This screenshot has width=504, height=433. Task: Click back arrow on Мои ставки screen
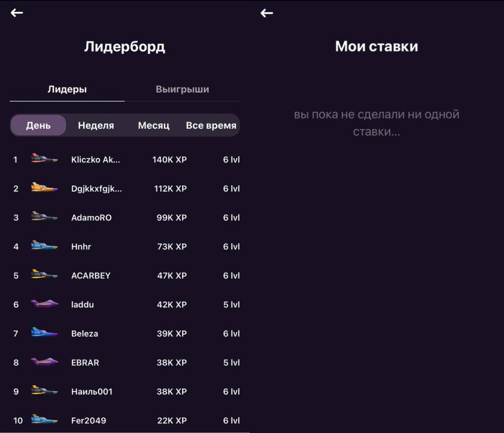[x=266, y=13]
